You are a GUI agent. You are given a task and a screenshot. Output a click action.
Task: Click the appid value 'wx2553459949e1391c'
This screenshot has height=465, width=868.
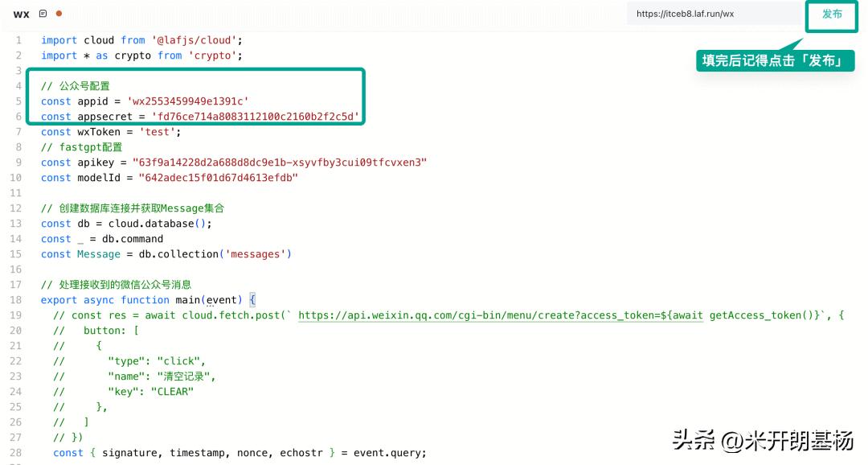(187, 101)
